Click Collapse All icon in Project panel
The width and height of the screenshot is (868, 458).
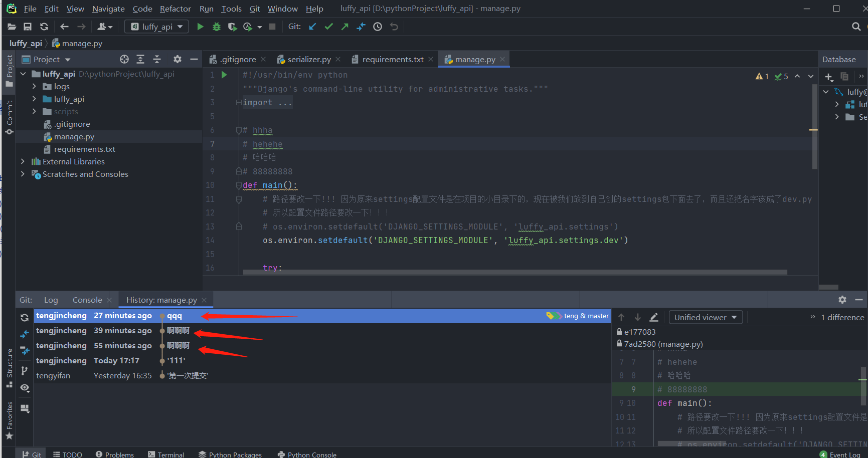(157, 59)
